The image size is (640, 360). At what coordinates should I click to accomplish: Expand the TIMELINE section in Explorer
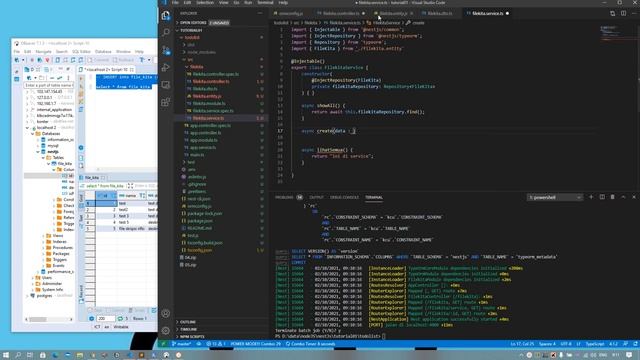tap(188, 329)
